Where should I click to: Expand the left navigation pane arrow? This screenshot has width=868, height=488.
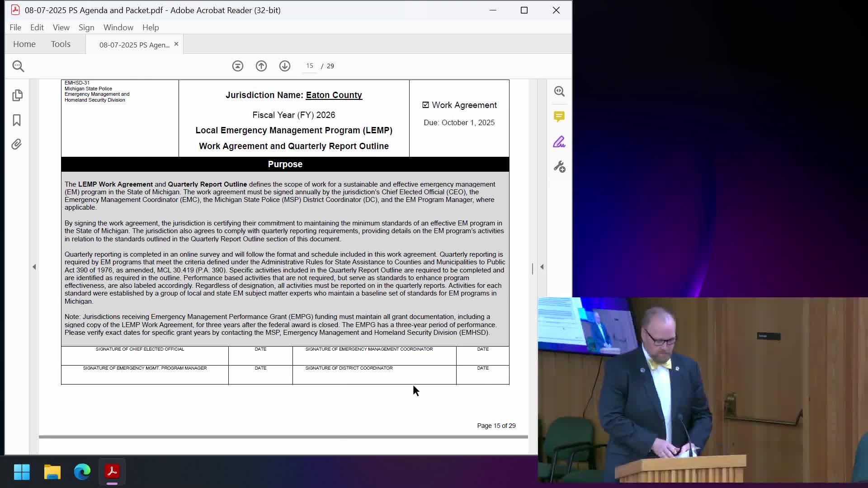(x=34, y=267)
